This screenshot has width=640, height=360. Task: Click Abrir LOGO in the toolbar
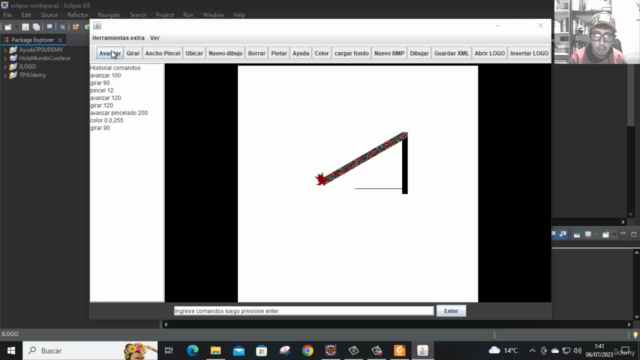489,53
